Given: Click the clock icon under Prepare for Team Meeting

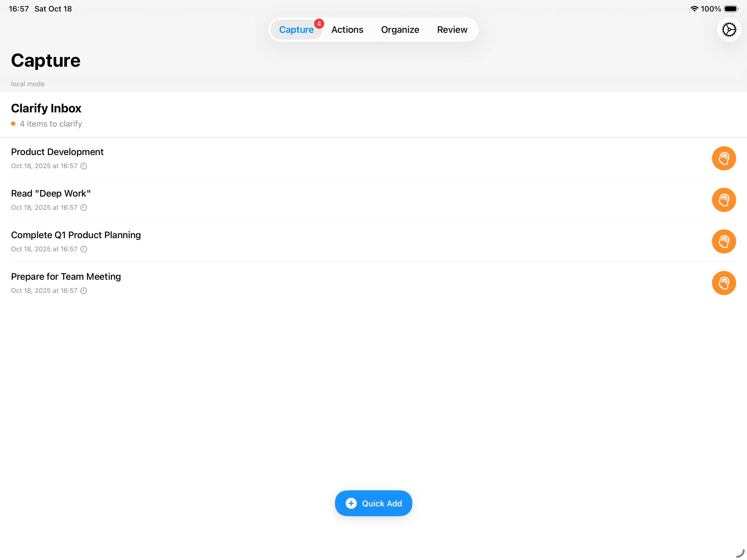Looking at the screenshot, I should pos(84,290).
